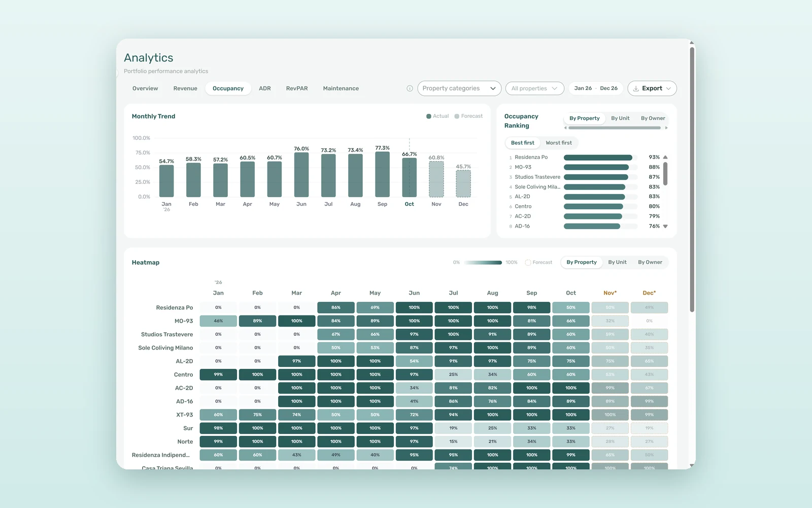
Task: Click the heatmap 0% to 100% gradient scale
Action: [483, 263]
